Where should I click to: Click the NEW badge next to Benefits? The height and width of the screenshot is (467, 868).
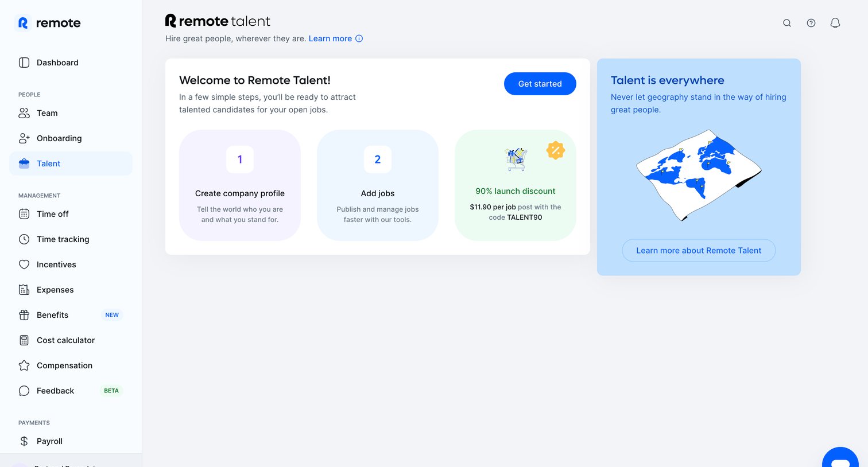pos(112,315)
